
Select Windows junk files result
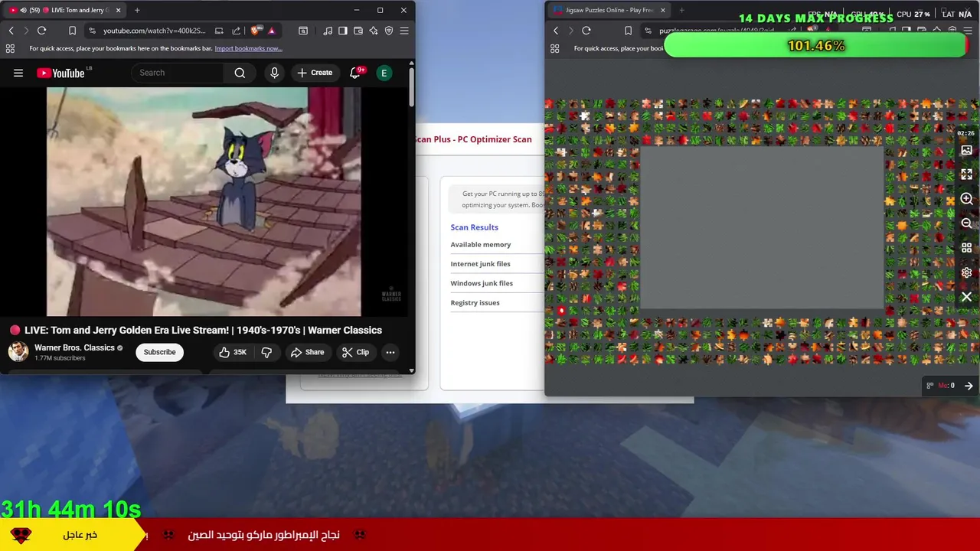(482, 283)
